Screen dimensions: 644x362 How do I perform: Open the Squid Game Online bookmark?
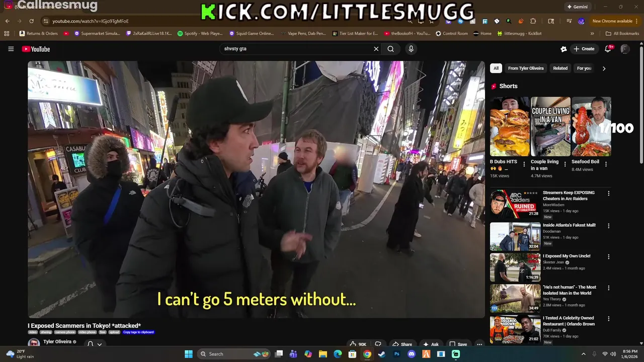(252, 34)
